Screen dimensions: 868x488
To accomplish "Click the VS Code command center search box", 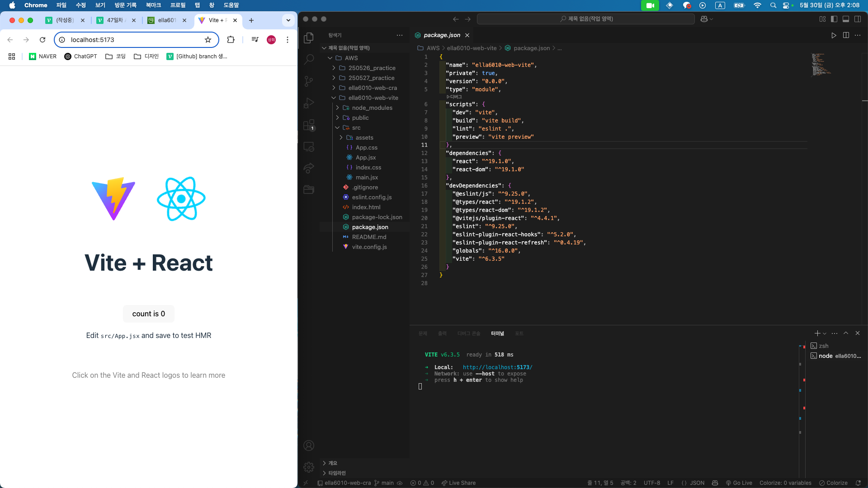I will pyautogui.click(x=586, y=19).
